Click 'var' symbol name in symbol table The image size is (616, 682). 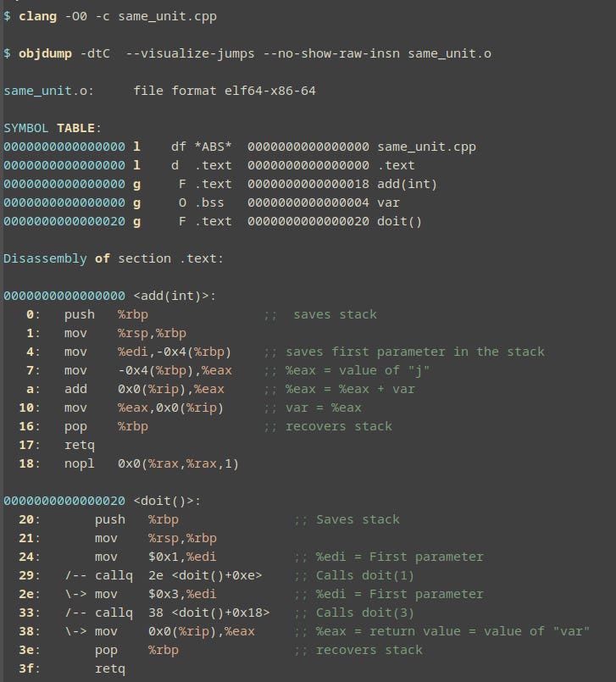tap(388, 203)
